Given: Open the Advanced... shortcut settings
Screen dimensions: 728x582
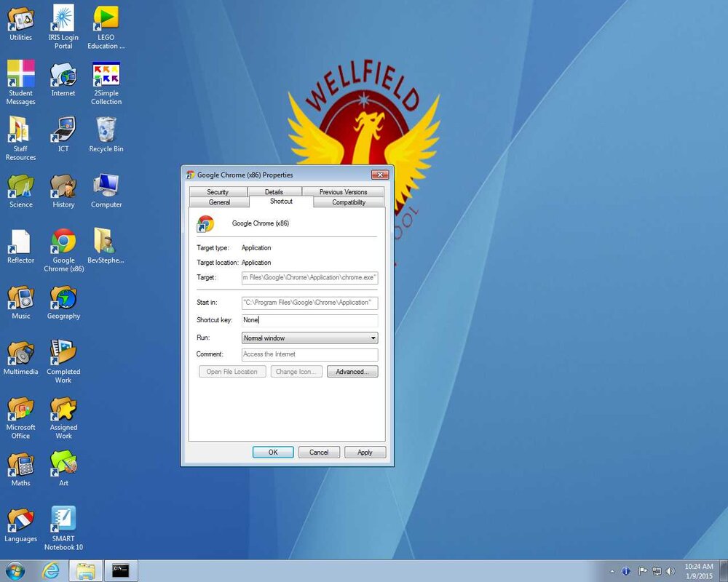Looking at the screenshot, I should coord(352,371).
